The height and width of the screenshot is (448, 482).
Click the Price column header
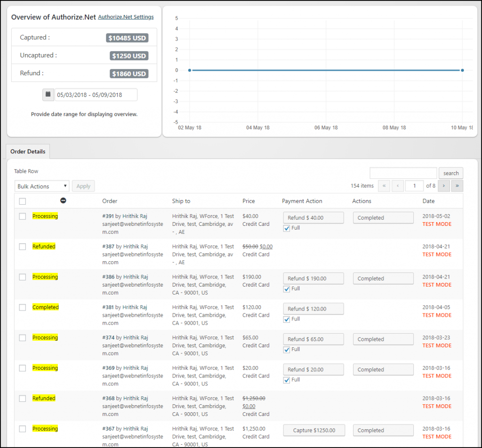point(249,201)
